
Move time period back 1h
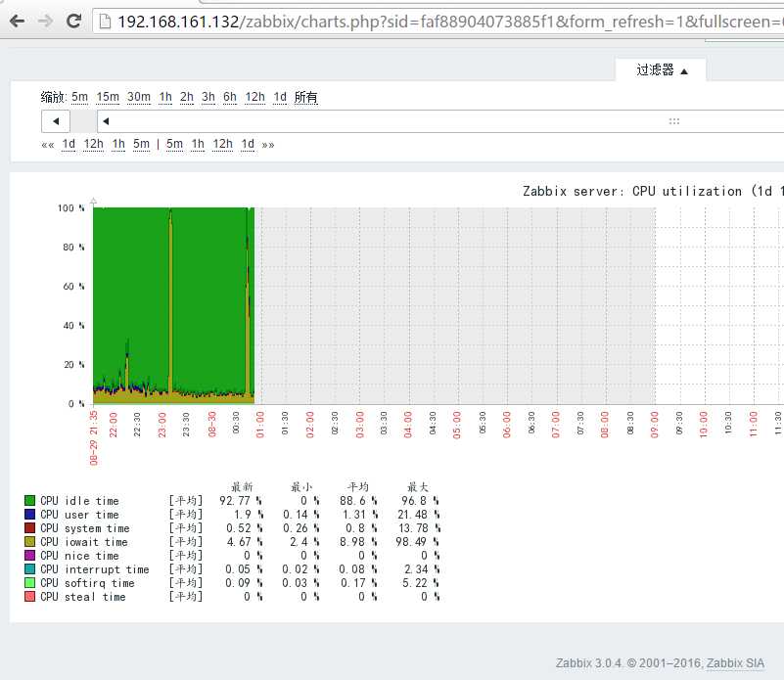tap(118, 145)
